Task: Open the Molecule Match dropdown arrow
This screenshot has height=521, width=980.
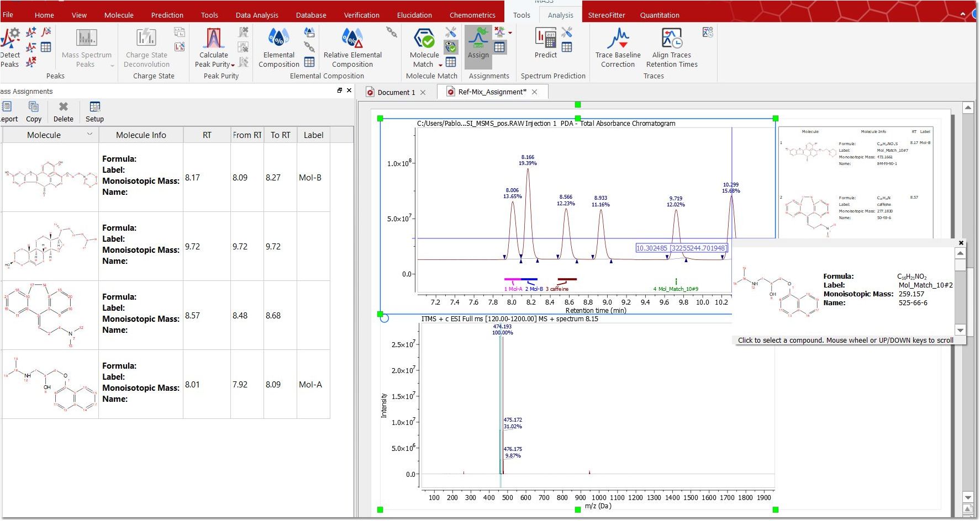Action: click(x=440, y=65)
